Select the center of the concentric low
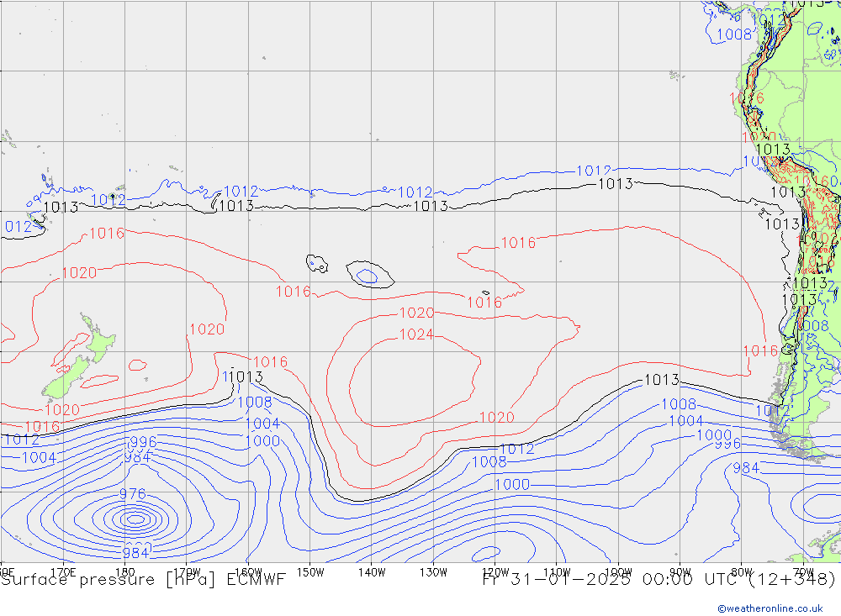 point(135,519)
